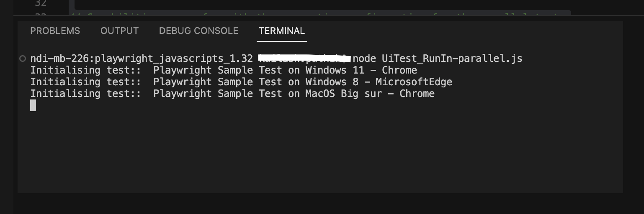Click line number 32 in editor gutter
Screen dimensions: 644x214
click(41, 4)
